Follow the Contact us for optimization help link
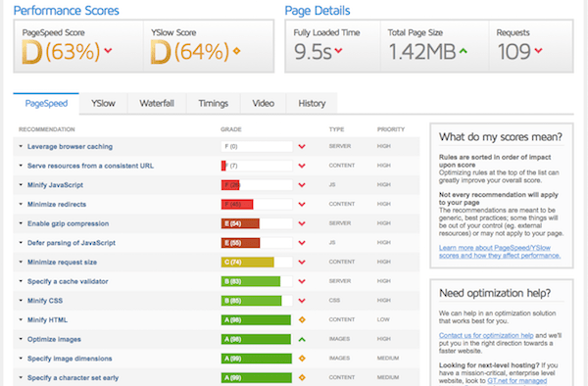Screen dimensions: 588x386 [x=486, y=335]
